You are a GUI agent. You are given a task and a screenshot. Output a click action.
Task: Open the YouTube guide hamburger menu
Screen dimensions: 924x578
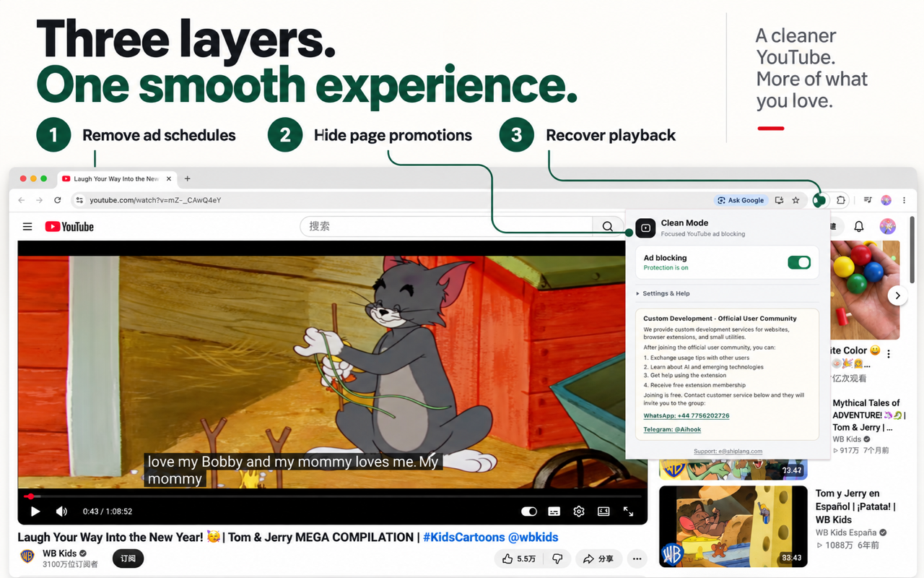[x=27, y=227]
